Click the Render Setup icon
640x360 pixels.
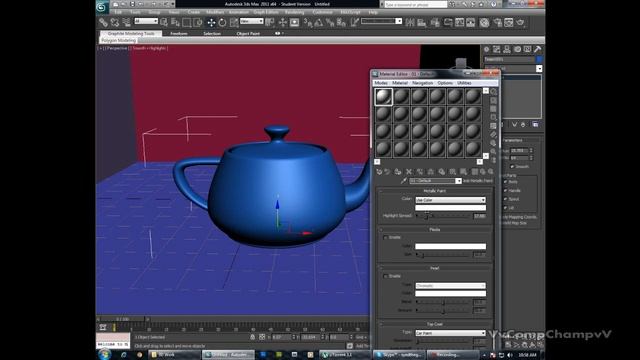pos(498,22)
